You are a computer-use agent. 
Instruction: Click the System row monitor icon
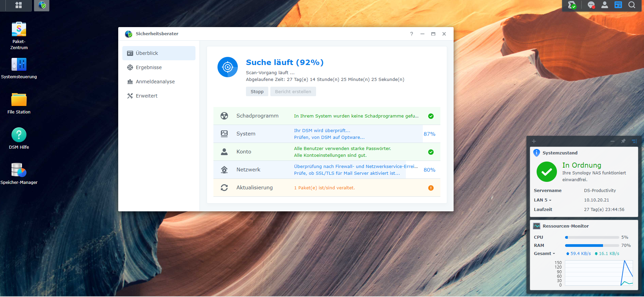coord(224,134)
